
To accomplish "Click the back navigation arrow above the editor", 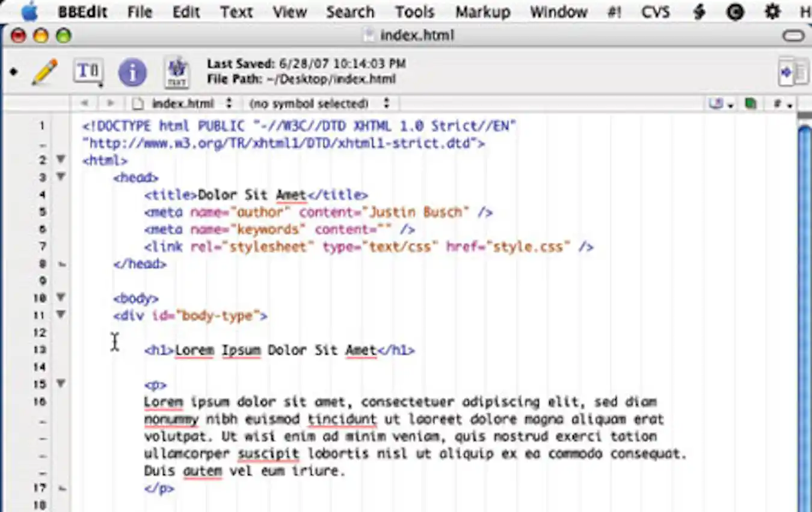I will [85, 103].
